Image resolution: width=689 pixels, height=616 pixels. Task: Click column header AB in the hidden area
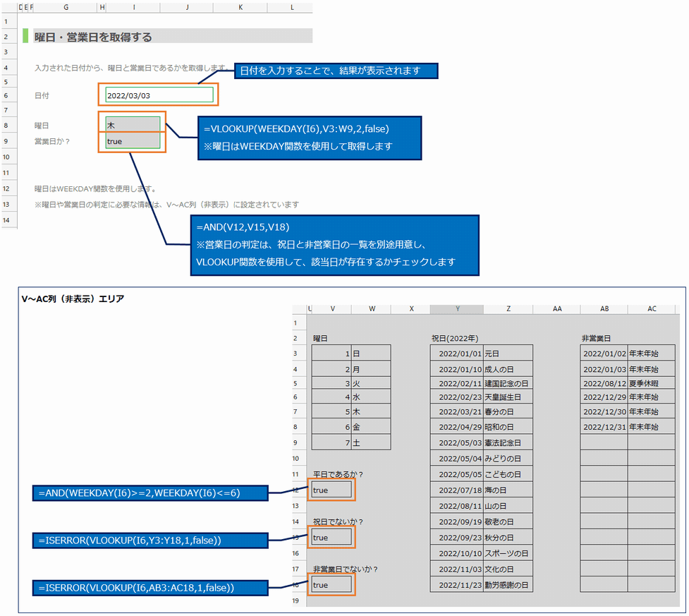pos(604,309)
